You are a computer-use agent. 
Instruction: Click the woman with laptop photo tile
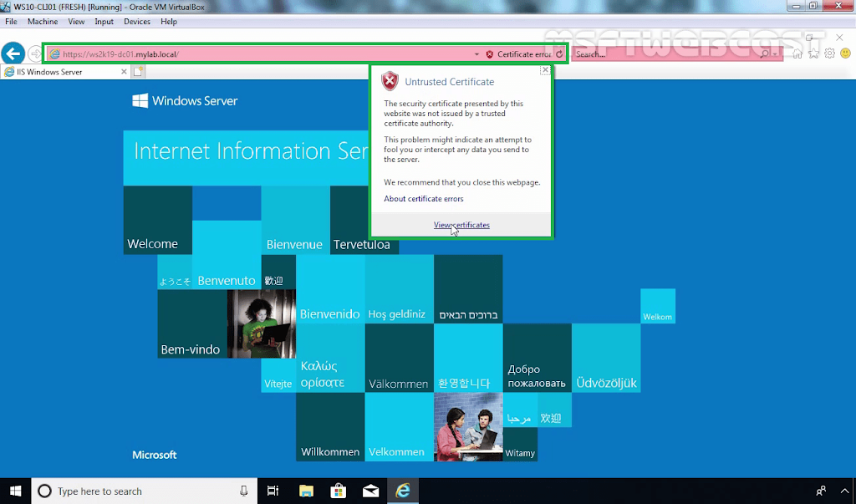262,323
